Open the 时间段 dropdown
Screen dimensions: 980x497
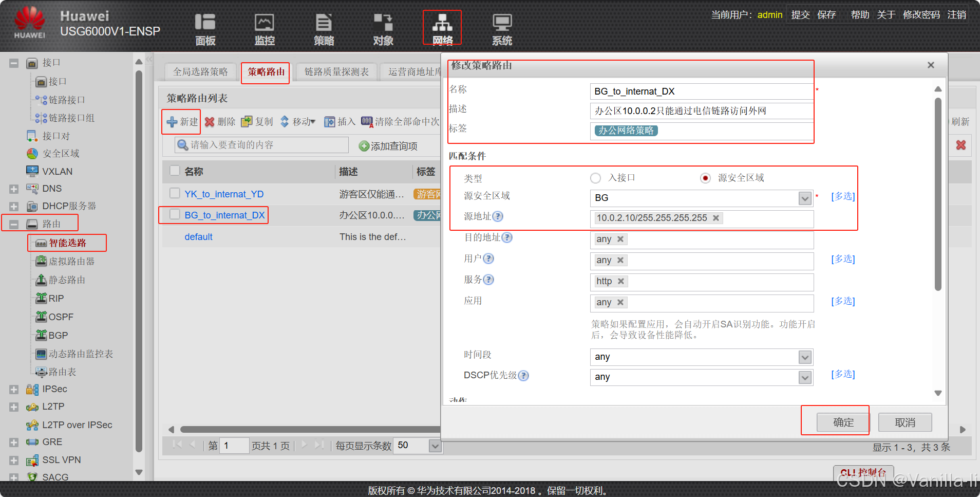tap(805, 357)
